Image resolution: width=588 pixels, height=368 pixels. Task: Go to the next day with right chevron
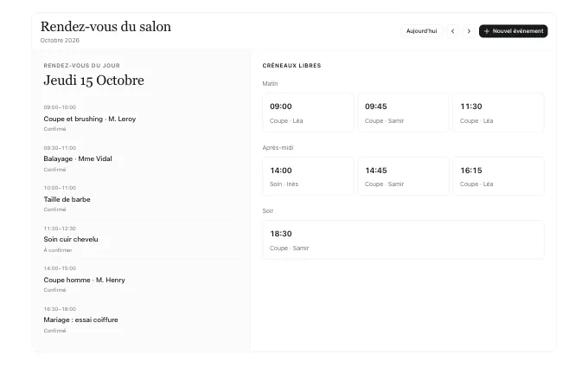coord(469,31)
